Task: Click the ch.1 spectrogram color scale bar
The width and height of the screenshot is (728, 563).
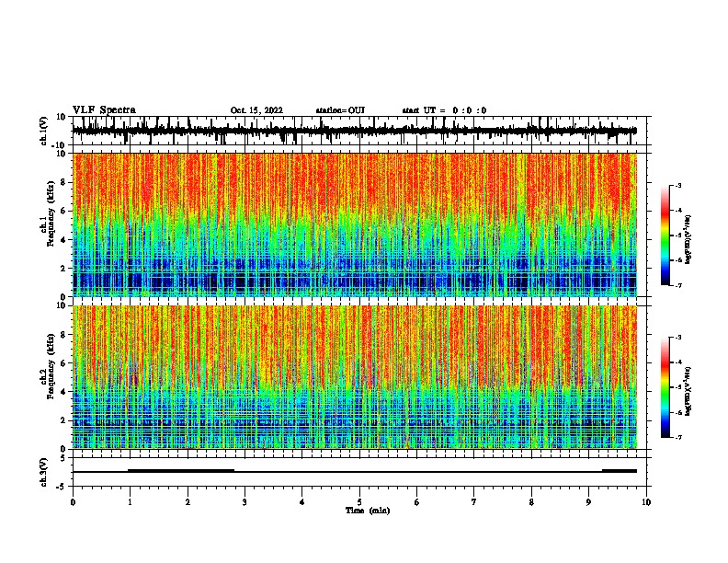Action: click(x=665, y=236)
